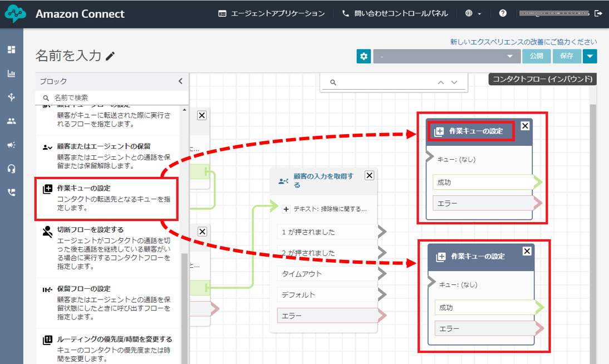Open the metrics bar chart sidebar icon
This screenshot has width=609, height=364.
pyautogui.click(x=11, y=73)
